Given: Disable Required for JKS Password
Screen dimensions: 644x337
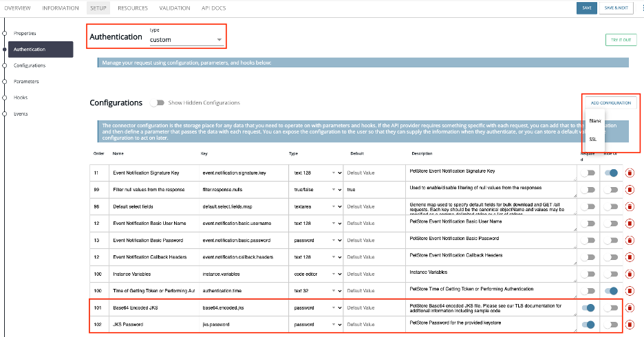Looking at the screenshot, I should click(x=588, y=324).
